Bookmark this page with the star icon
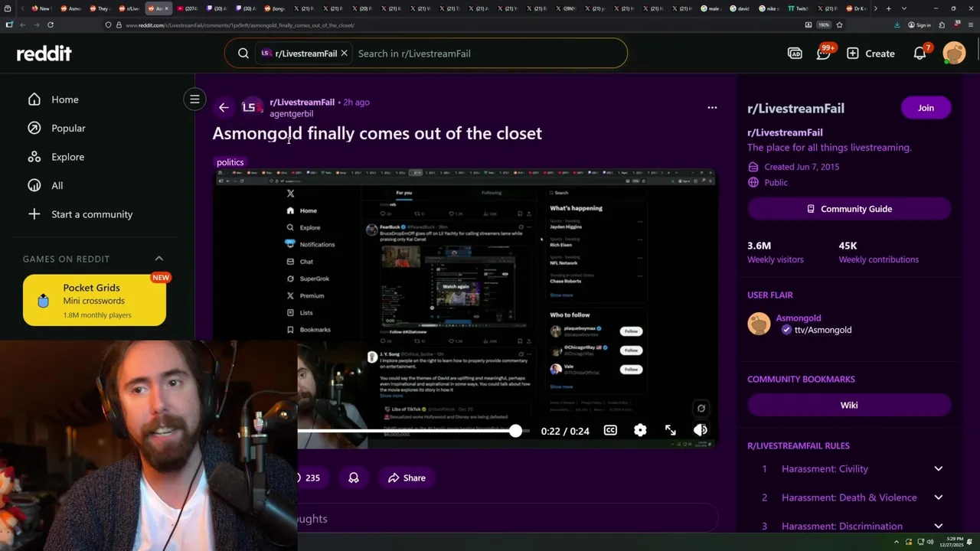 click(x=840, y=24)
